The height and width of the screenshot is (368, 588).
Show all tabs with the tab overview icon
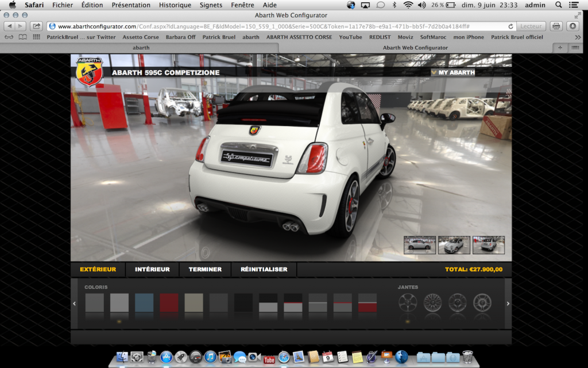[x=575, y=48]
